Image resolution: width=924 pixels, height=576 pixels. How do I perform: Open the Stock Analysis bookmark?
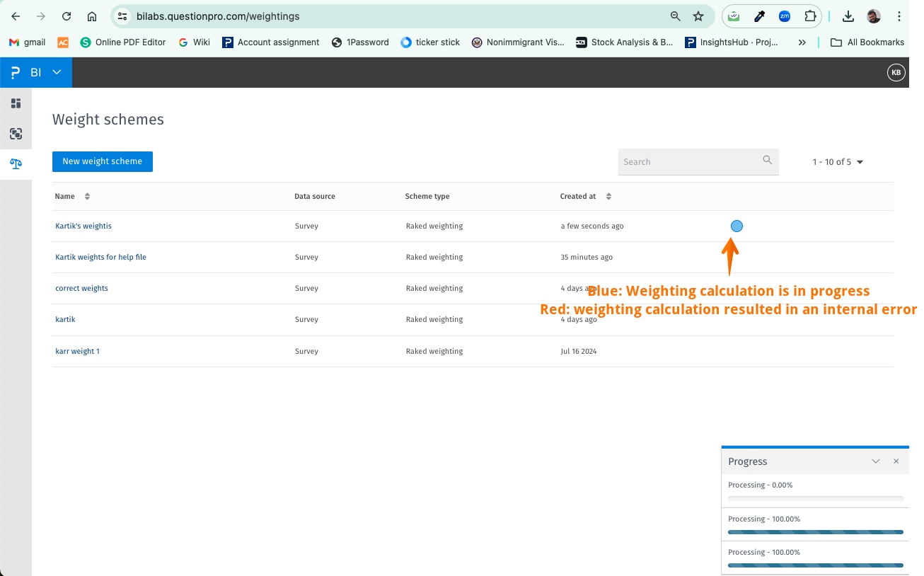(625, 42)
